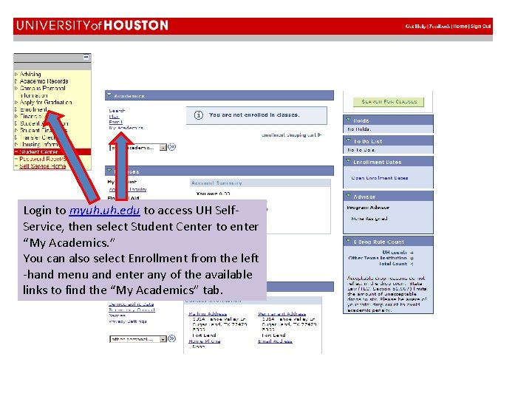Minimize the left navigation menu panel

tap(86, 57)
